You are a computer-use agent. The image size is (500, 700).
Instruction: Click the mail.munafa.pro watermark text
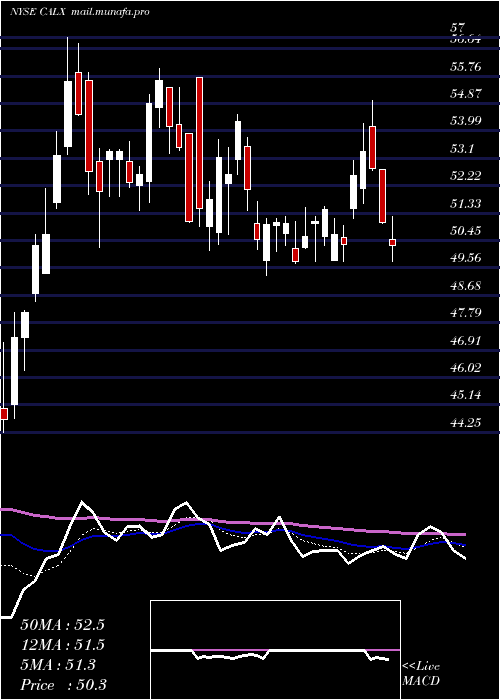point(110,12)
